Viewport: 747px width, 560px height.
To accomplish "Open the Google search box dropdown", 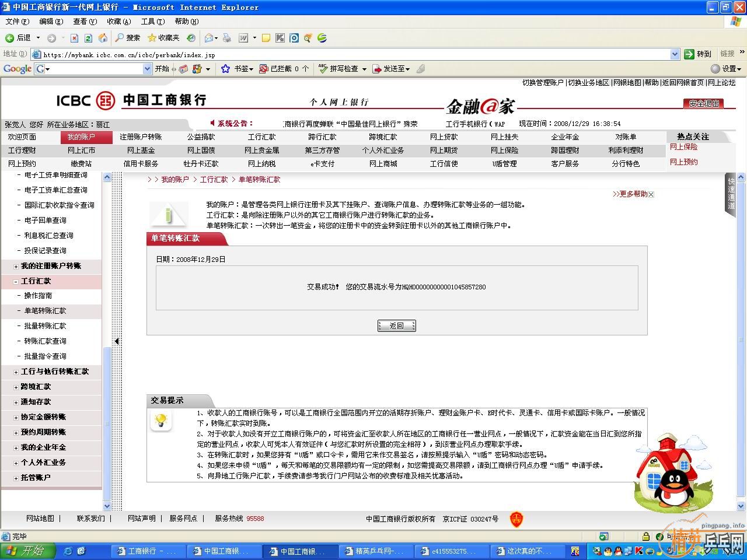I will tap(147, 69).
